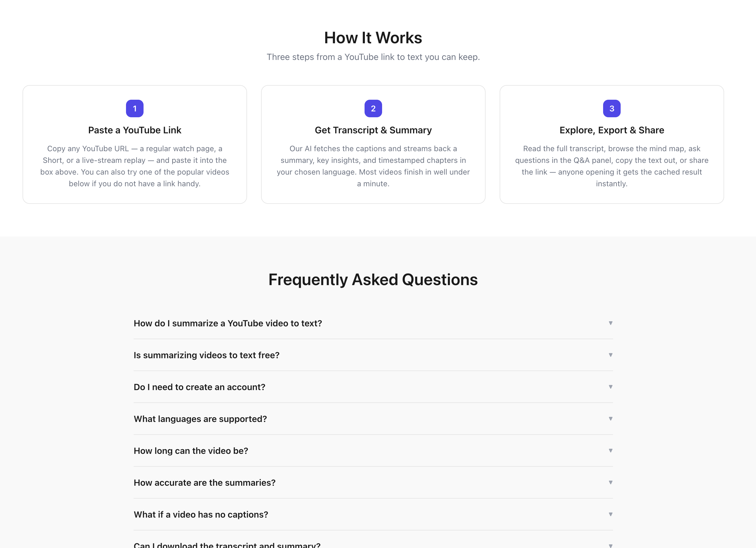
Task: Expand "How accurate are the summaries?" question
Action: pyautogui.click(x=373, y=482)
